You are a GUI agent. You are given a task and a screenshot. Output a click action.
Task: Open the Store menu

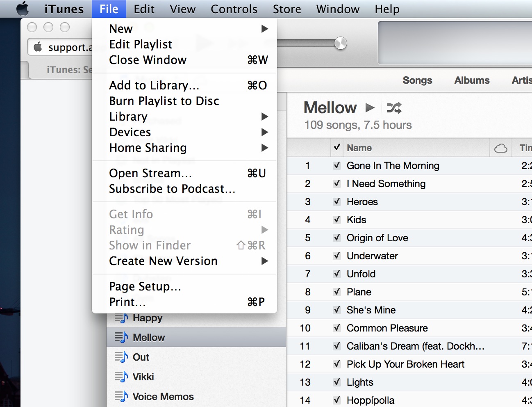click(287, 9)
